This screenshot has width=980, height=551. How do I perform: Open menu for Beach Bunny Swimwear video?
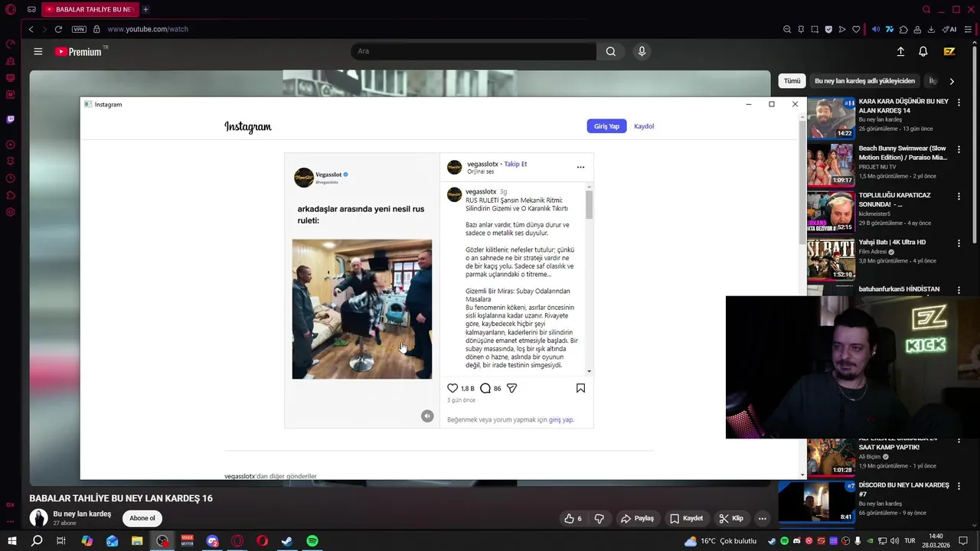959,149
